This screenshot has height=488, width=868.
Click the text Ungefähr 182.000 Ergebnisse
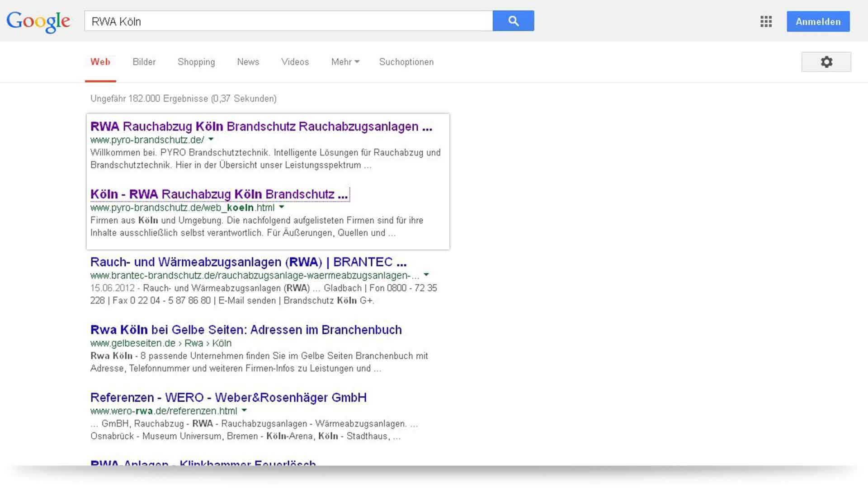[x=149, y=99]
